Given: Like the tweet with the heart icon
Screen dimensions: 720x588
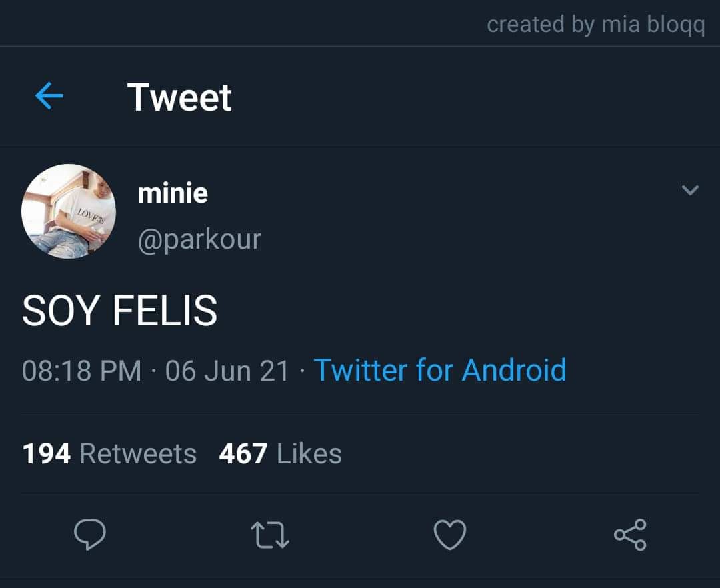Looking at the screenshot, I should click(x=450, y=535).
